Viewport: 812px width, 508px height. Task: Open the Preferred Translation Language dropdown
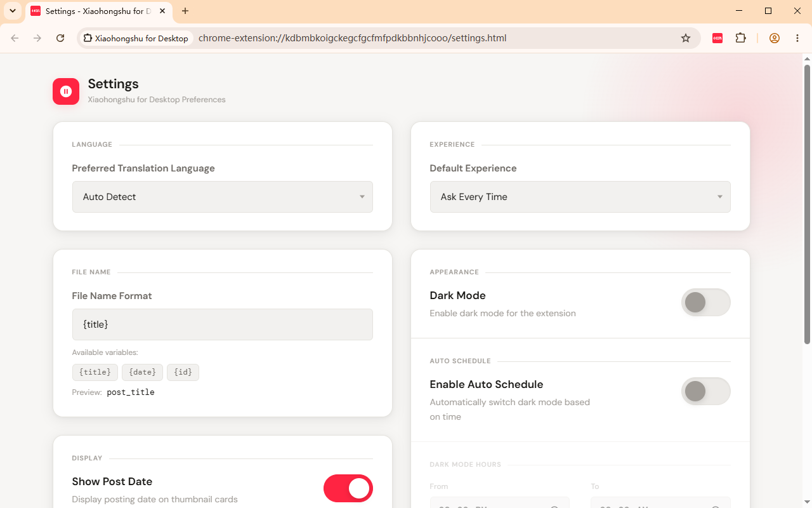click(223, 197)
